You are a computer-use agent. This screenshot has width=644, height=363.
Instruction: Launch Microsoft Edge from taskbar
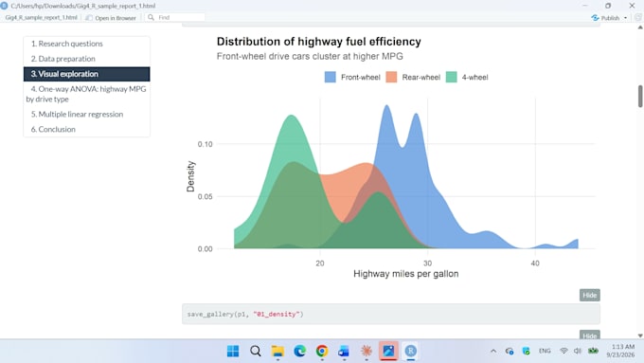(x=300, y=351)
